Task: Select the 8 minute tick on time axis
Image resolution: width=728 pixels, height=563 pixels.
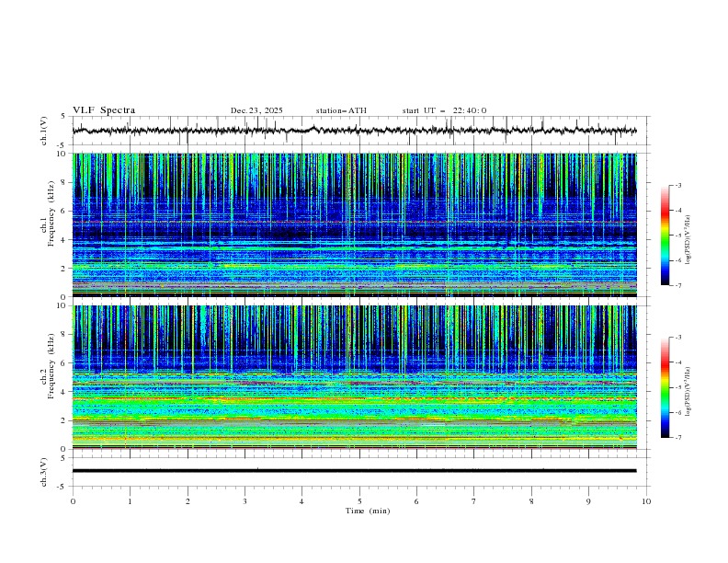Action: point(531,501)
